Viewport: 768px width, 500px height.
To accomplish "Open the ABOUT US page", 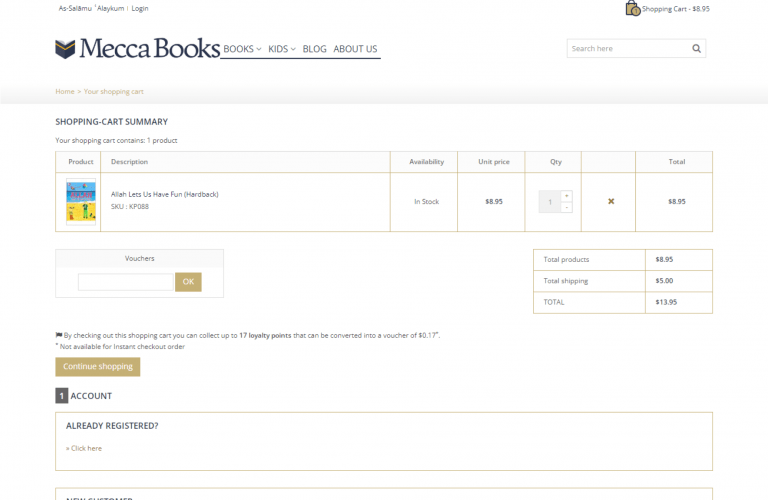I will pyautogui.click(x=355, y=49).
